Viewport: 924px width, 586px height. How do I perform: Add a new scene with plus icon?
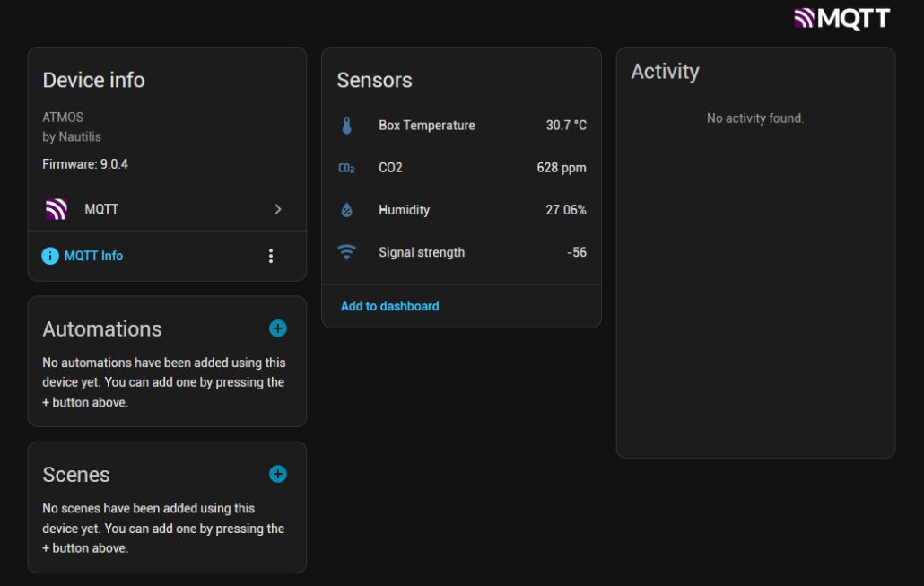[278, 474]
